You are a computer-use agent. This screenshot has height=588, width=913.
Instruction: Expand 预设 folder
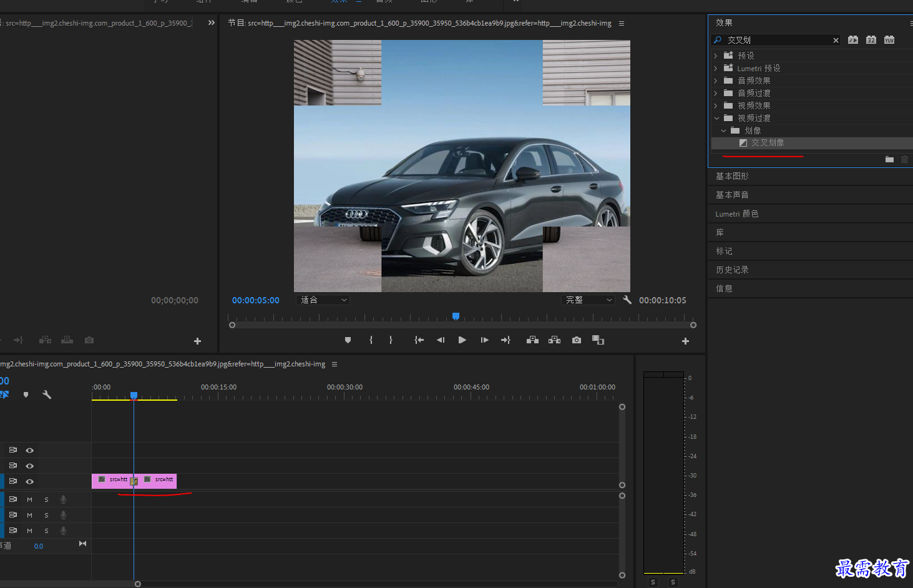pyautogui.click(x=716, y=56)
